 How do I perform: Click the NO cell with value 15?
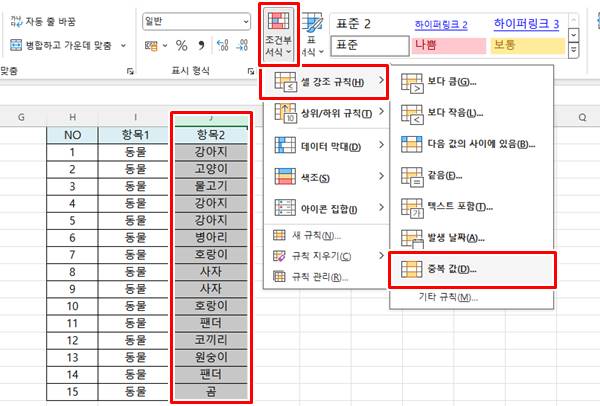72,391
